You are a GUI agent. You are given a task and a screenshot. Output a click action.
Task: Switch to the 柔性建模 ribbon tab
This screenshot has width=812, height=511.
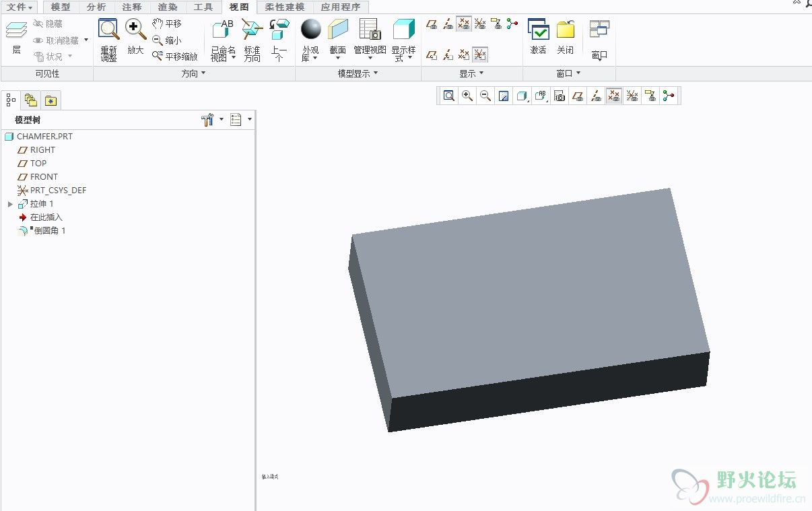(x=285, y=7)
